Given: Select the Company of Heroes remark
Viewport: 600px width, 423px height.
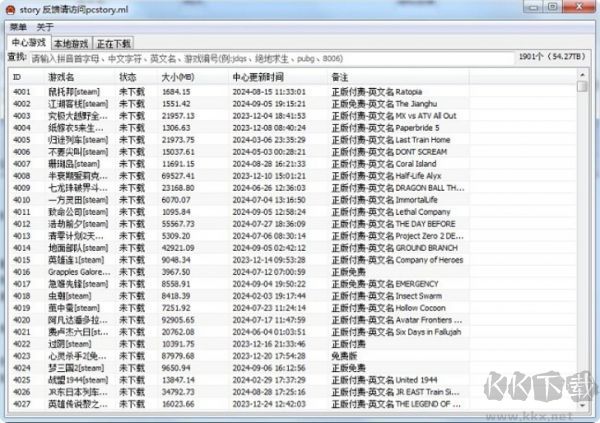Looking at the screenshot, I should point(397,260).
